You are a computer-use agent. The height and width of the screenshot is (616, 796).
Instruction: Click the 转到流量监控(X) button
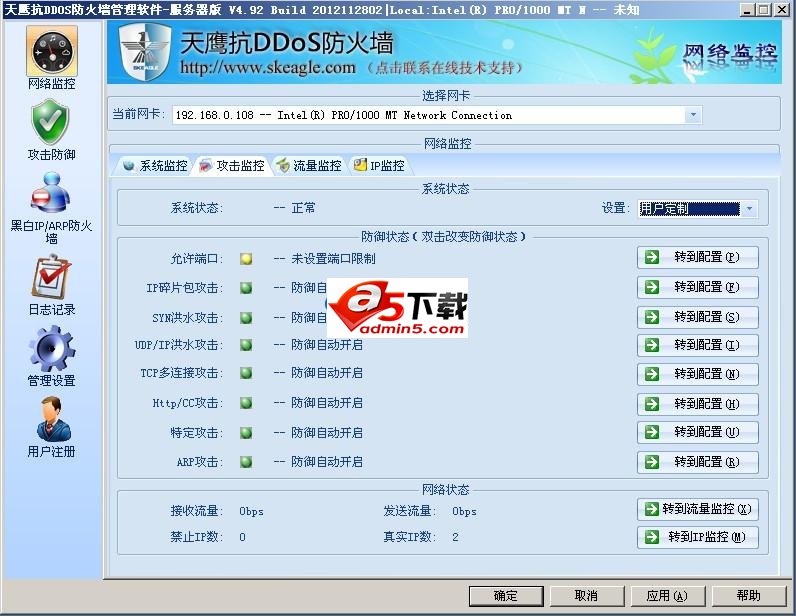(x=698, y=509)
